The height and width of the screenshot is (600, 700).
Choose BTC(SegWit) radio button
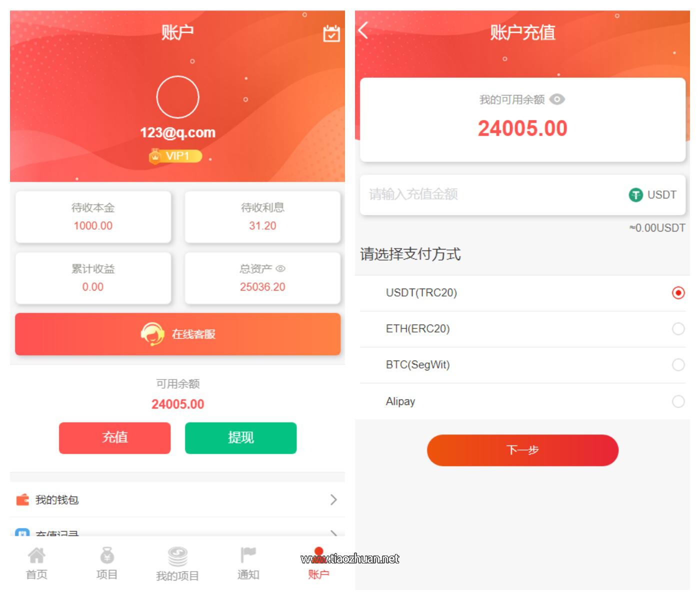678,365
